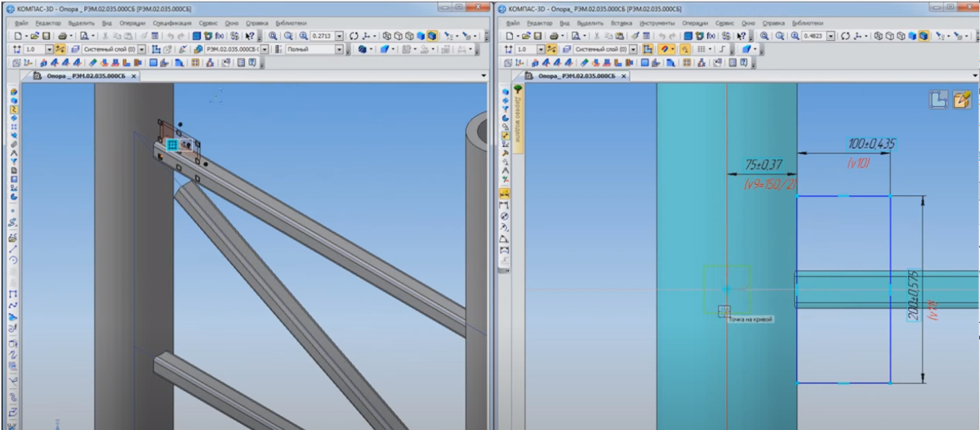Select the vertical dimension 200±0.575

[914, 294]
